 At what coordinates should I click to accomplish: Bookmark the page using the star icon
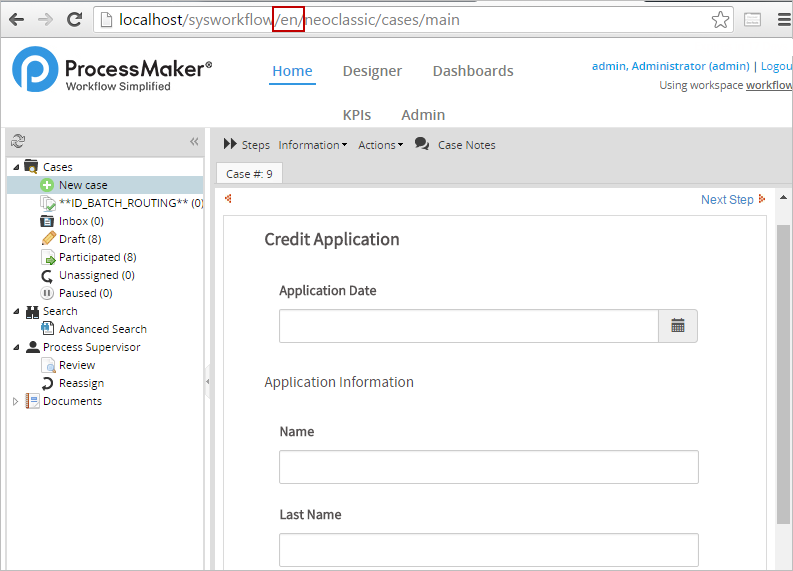(x=720, y=19)
